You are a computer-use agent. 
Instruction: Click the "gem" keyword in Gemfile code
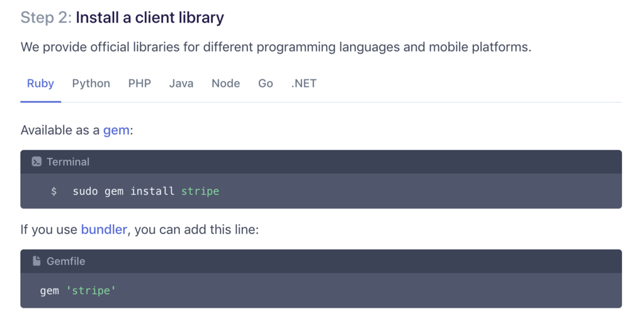point(50,291)
